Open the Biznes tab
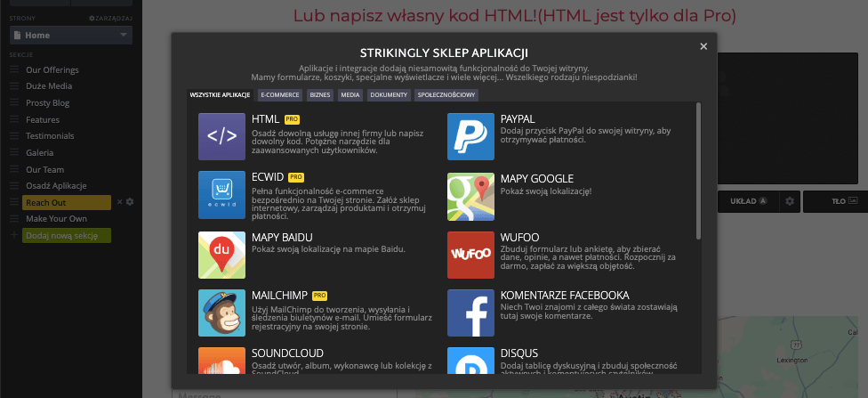The image size is (868, 398). click(x=320, y=95)
